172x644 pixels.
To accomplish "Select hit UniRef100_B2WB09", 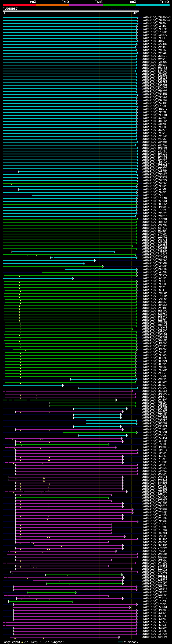I will coord(154,536).
